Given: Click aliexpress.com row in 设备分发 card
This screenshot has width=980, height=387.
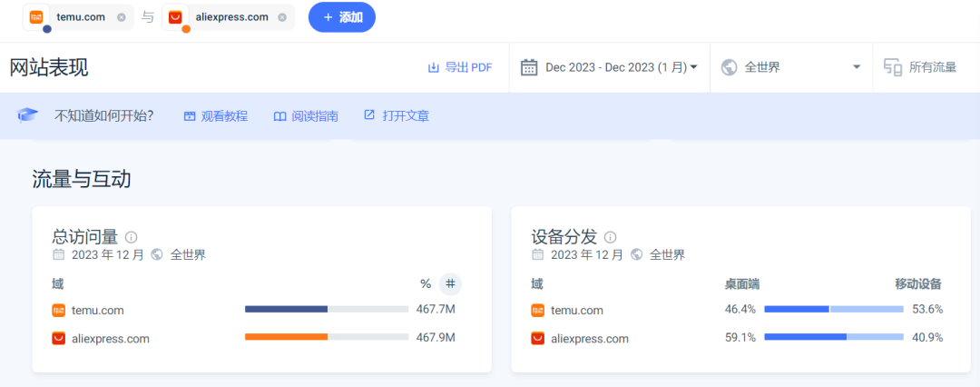Looking at the screenshot, I should pos(738,339).
